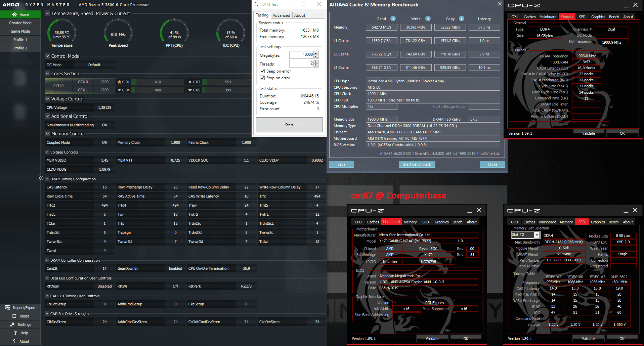Open Graphics tab in CPU-Z SPD window
This screenshot has height=346, width=644.
(598, 222)
